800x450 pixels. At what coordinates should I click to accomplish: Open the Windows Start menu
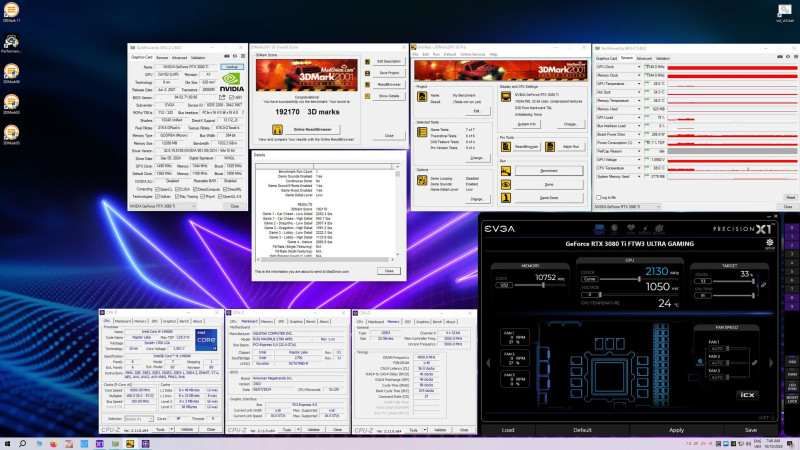pyautogui.click(x=7, y=444)
